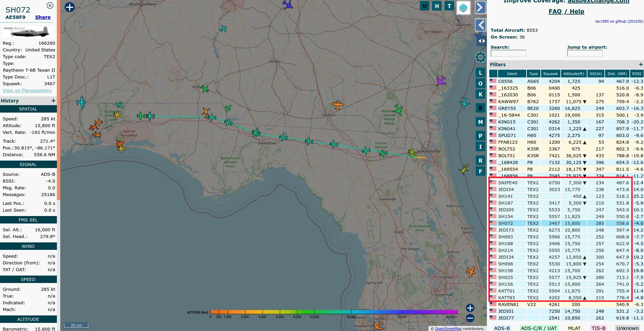
Task: Expand the History section
Action: 53,101
